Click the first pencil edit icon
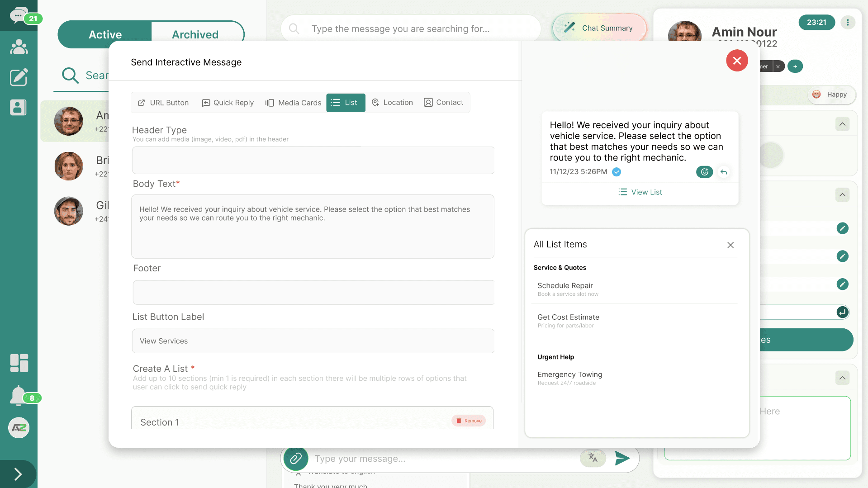This screenshot has width=868, height=488. click(x=842, y=228)
